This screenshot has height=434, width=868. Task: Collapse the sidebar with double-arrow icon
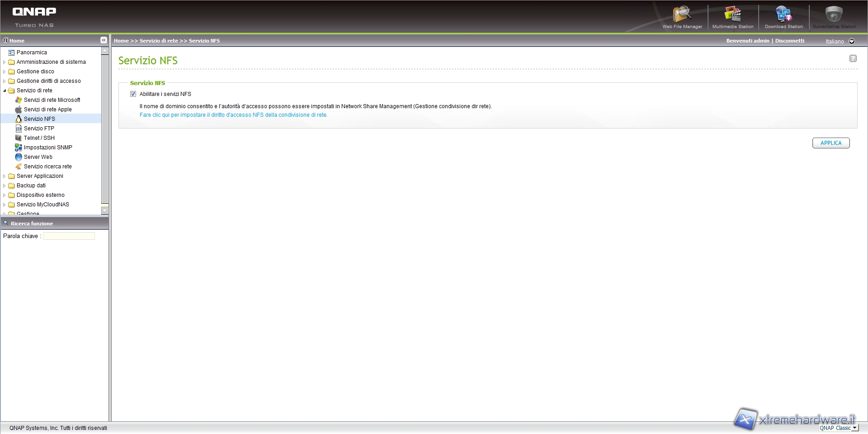(x=104, y=40)
